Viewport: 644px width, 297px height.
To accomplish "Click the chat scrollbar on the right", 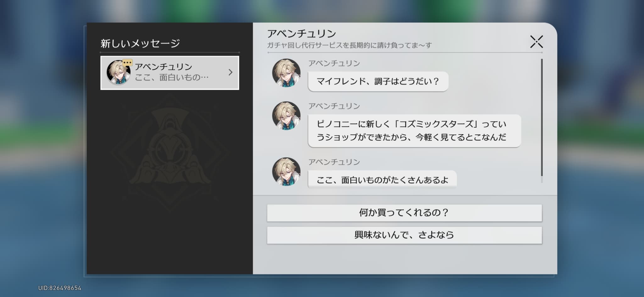I will click(x=541, y=118).
